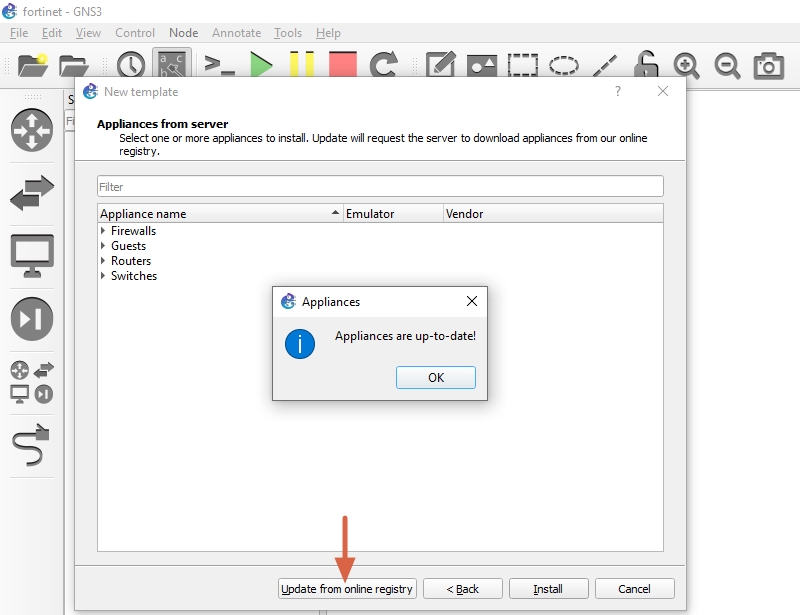Browse end devices monitor icon
This screenshot has height=615, width=800.
point(32,256)
